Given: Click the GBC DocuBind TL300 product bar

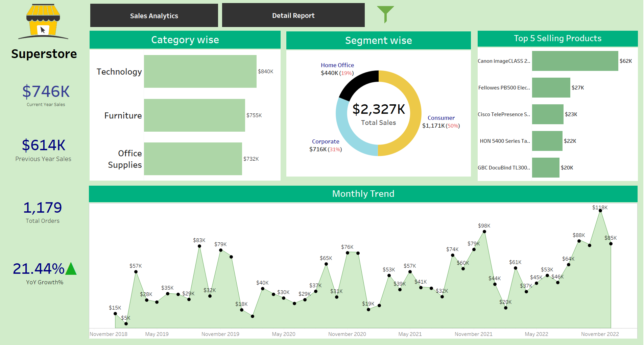Looking at the screenshot, I should click(x=546, y=168).
